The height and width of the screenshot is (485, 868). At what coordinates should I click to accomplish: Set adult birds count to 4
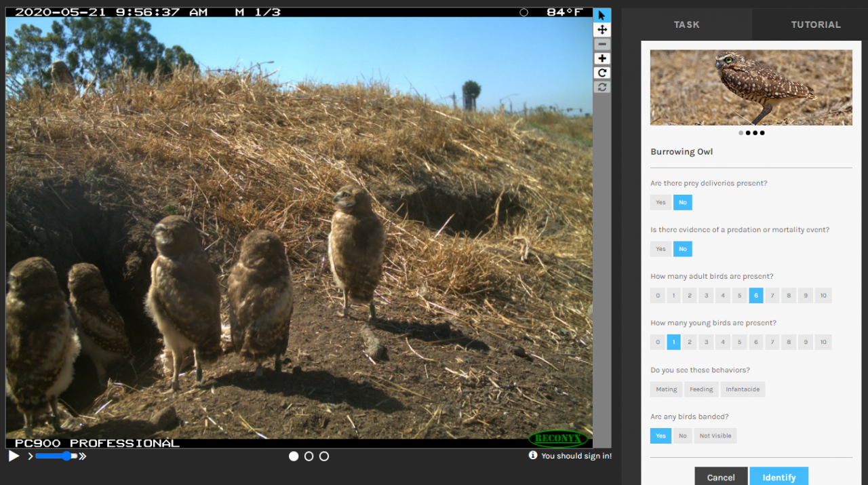coord(723,295)
